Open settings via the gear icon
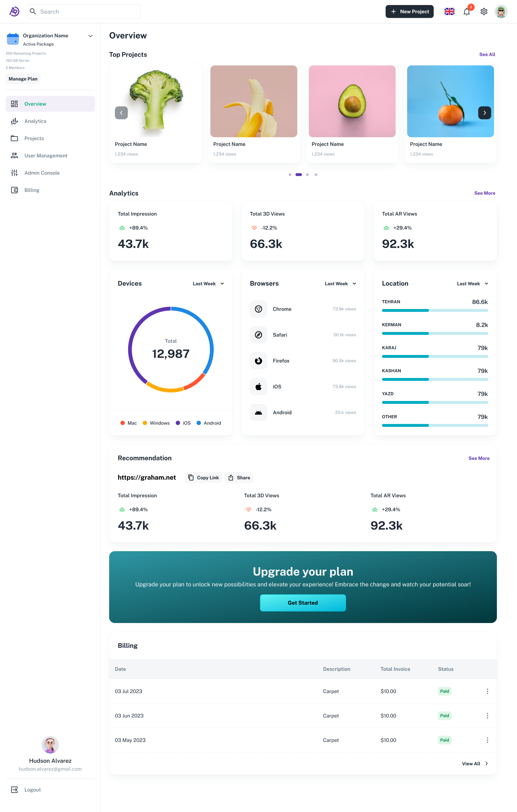Image resolution: width=517 pixels, height=812 pixels. 484,12
